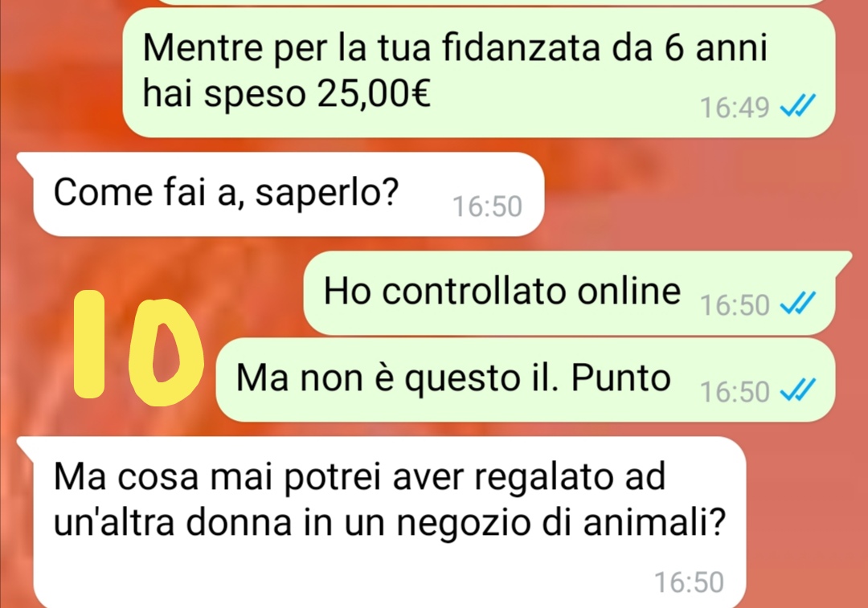The image size is (868, 608).
Task: Click the yellow handwritten '10' annotation
Action: coord(138,346)
